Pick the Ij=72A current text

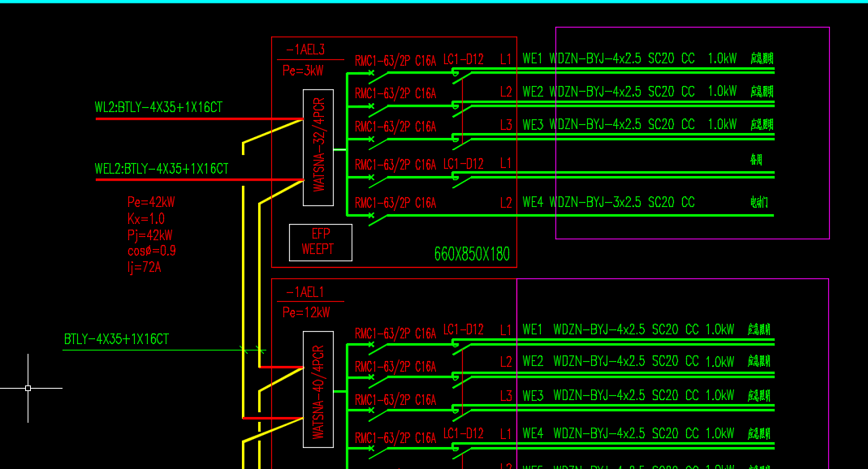(x=145, y=268)
